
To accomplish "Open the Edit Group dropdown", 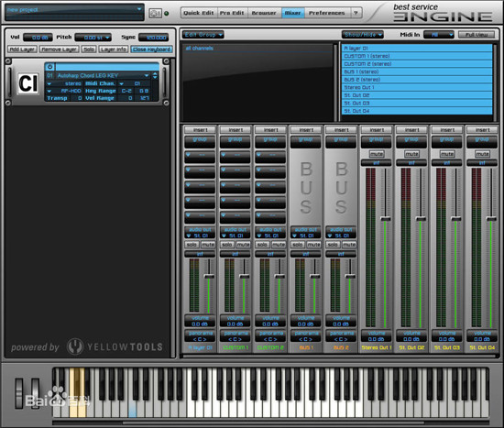I will pos(203,35).
